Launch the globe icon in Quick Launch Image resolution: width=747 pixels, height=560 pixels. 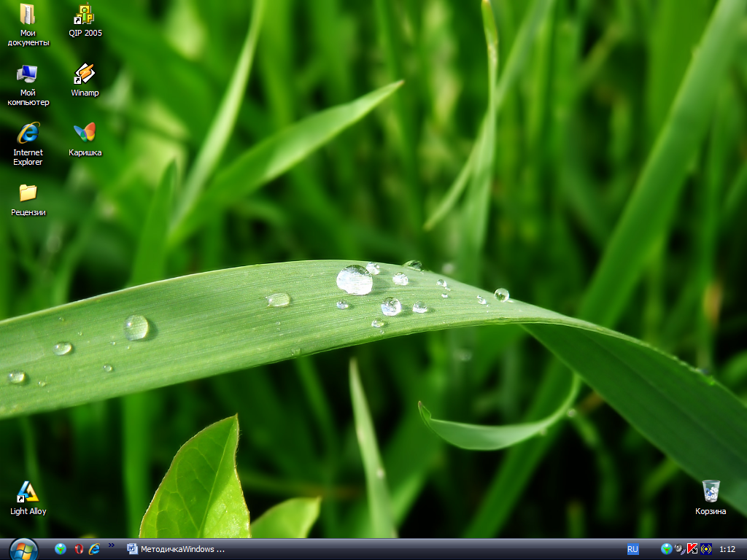click(61, 549)
